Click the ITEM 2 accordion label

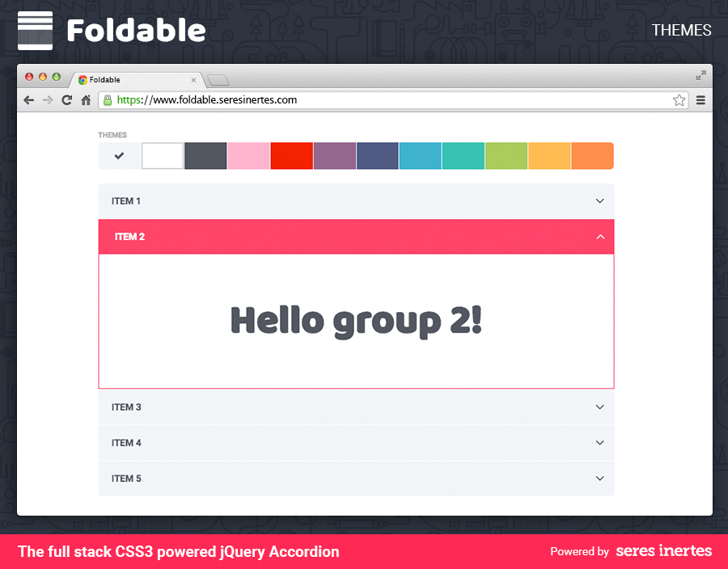pyautogui.click(x=129, y=237)
